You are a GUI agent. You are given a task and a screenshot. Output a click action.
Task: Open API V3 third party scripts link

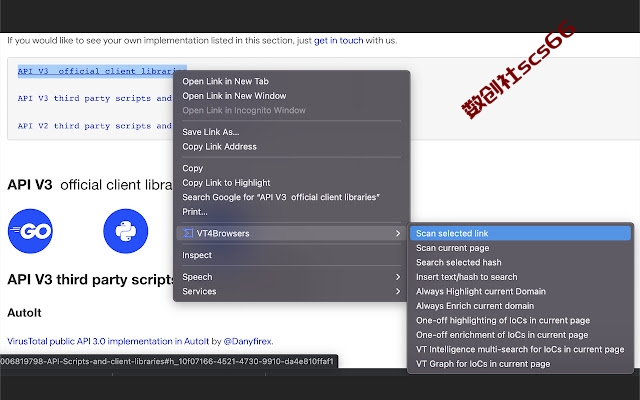[95, 98]
